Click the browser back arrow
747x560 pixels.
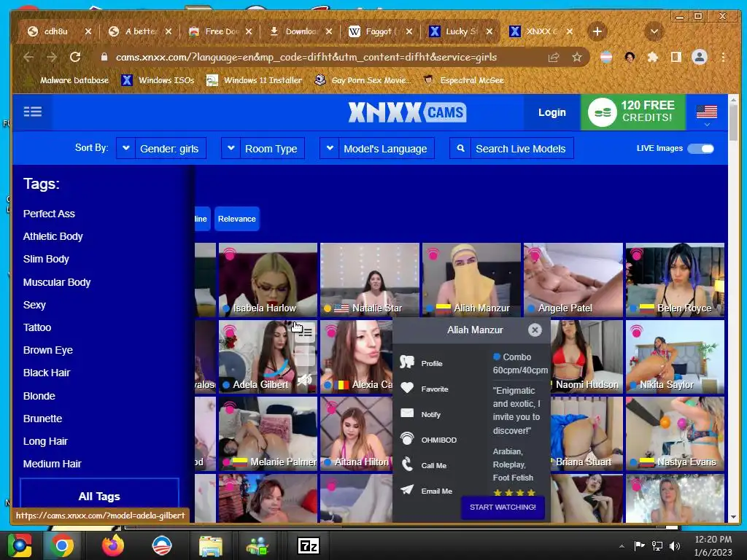[28, 57]
